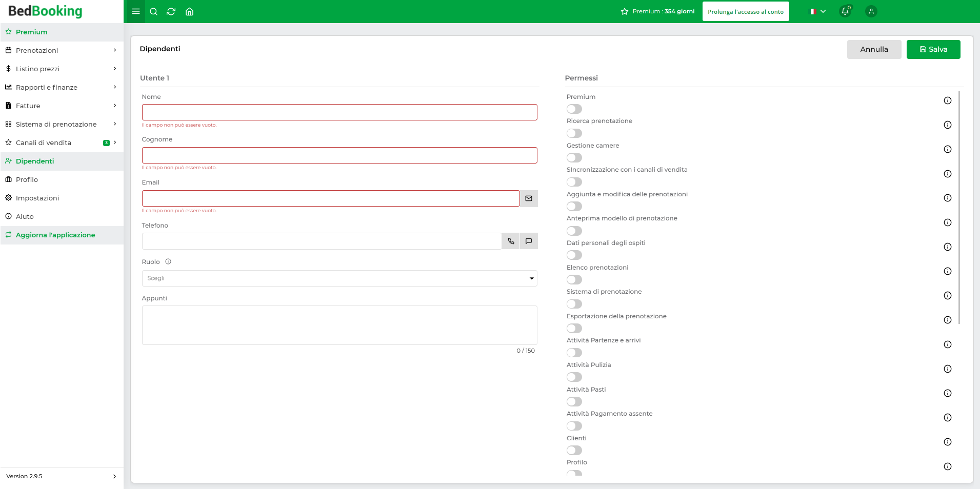
Task: Click the envelope icon beside Email field
Action: click(x=529, y=198)
